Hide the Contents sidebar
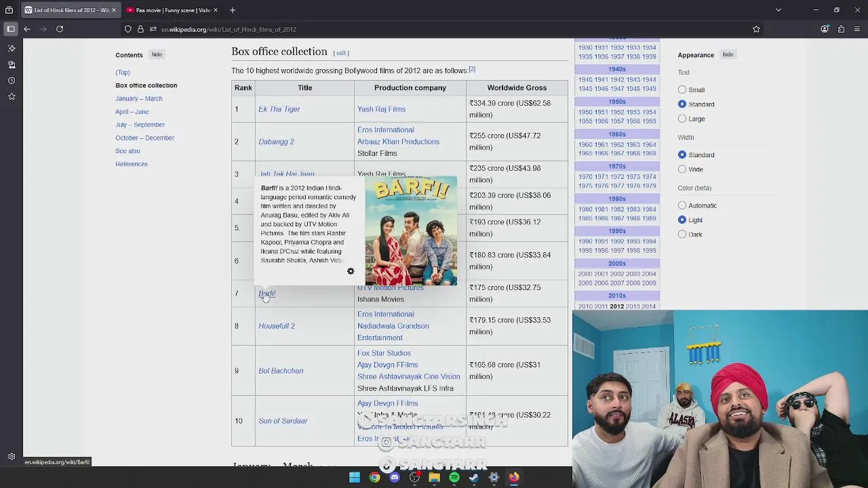Viewport: 868px width, 488px height. [x=157, y=54]
